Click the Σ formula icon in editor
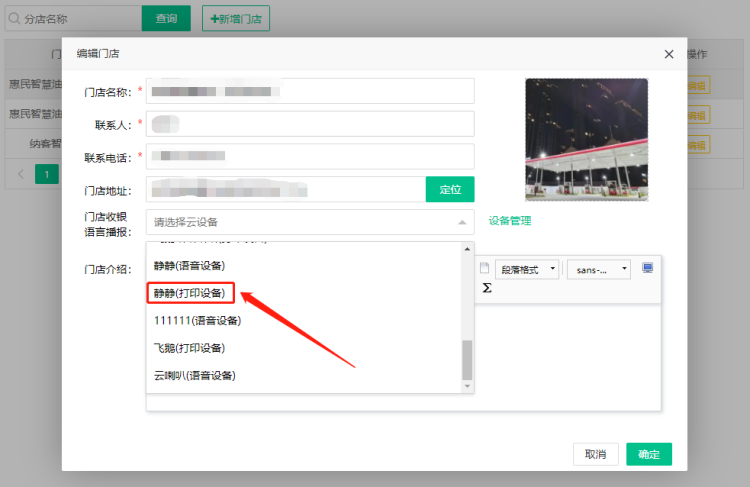750x487 pixels. (487, 288)
